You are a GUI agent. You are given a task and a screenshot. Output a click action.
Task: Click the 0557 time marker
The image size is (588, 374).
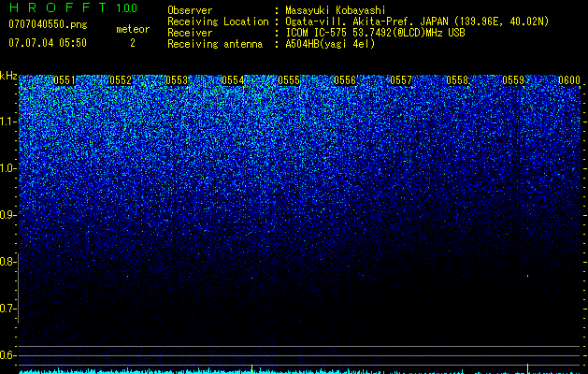[x=401, y=80]
